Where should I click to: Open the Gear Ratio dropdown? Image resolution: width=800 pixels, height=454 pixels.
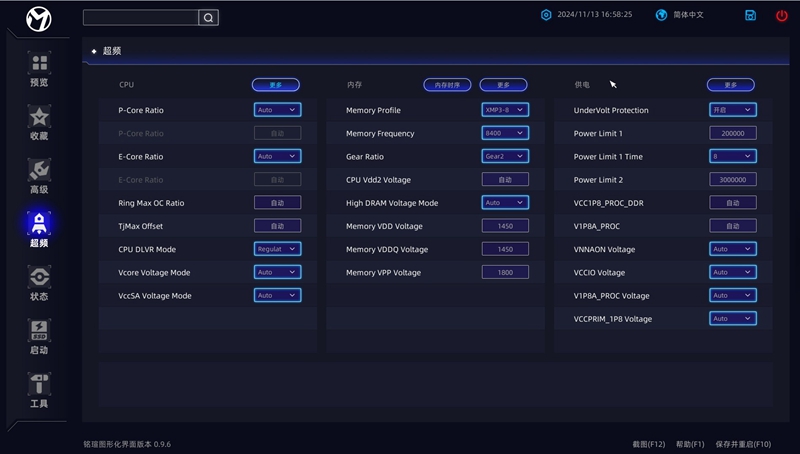(504, 157)
